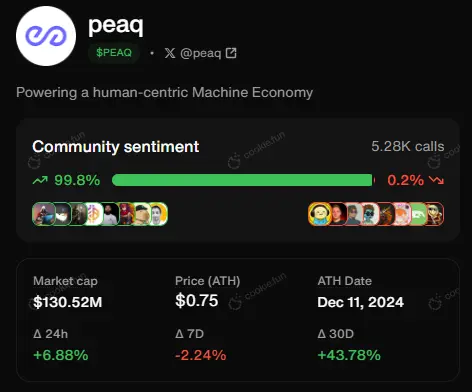
Task: Select the last bearish caller avatar
Action: [435, 214]
